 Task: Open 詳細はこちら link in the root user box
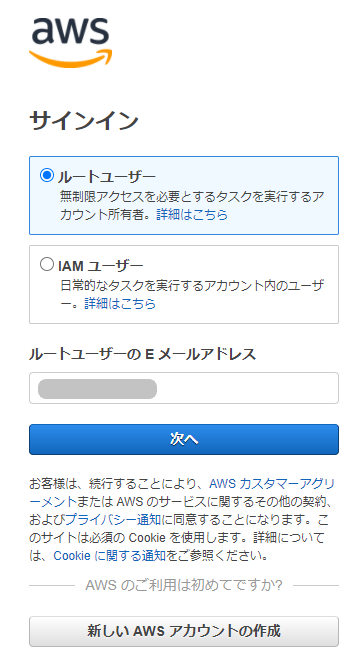(192, 214)
